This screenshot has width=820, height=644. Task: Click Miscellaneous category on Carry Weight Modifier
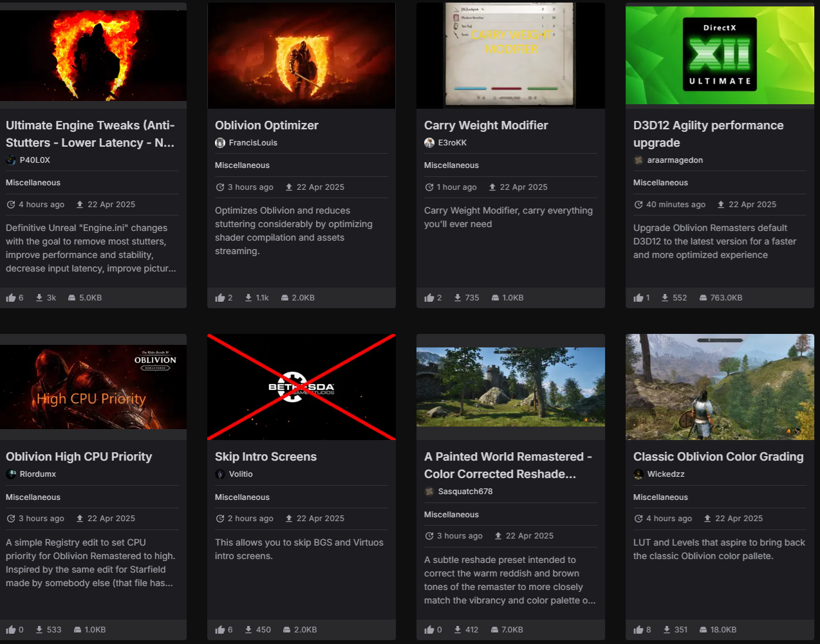(x=451, y=165)
